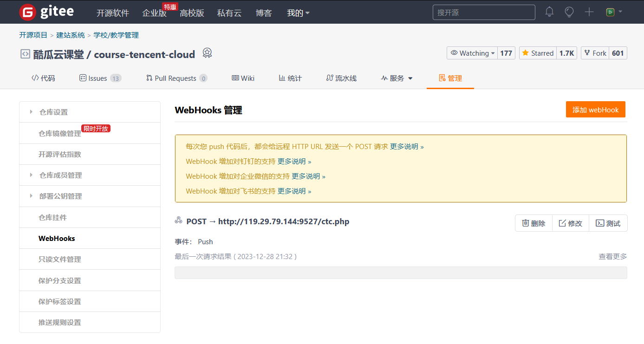Click the badge icon beside the repository name
This screenshot has width=644, height=344.
coord(207,53)
